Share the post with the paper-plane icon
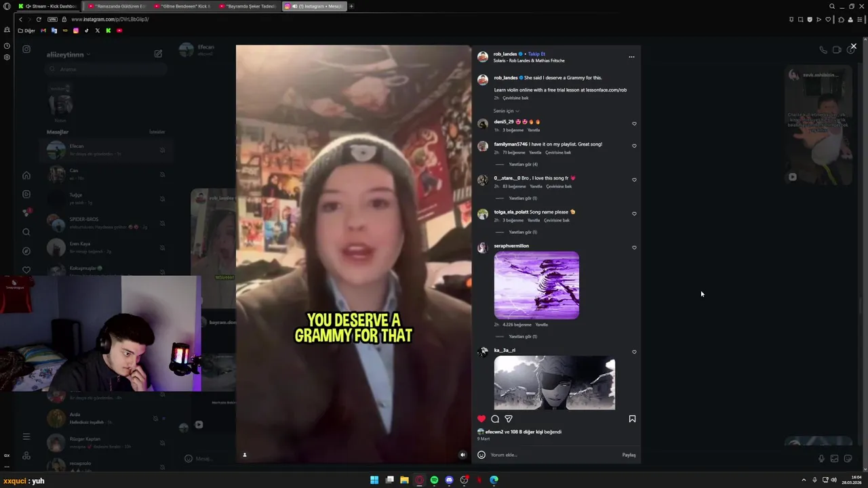The image size is (868, 488). (509, 419)
